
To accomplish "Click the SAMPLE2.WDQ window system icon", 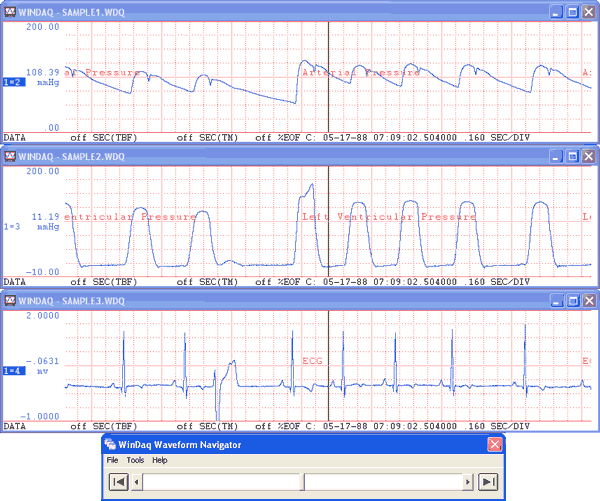I will point(10,156).
